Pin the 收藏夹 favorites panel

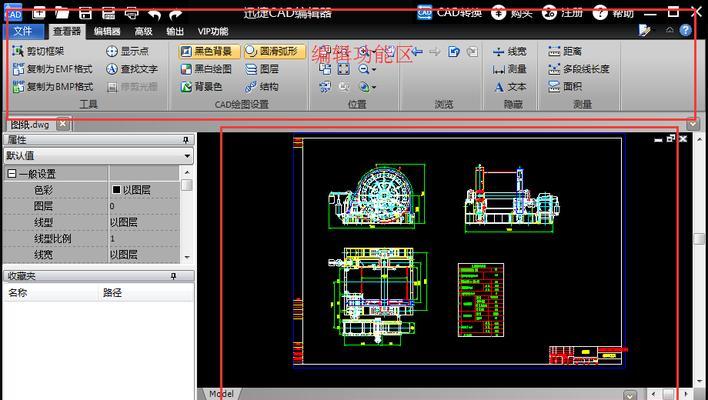pyautogui.click(x=173, y=276)
